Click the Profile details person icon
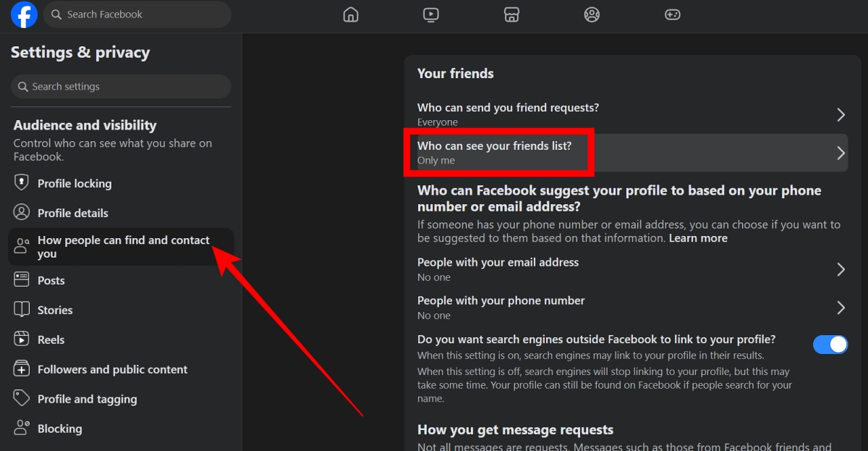This screenshot has height=451, width=868. 22,213
